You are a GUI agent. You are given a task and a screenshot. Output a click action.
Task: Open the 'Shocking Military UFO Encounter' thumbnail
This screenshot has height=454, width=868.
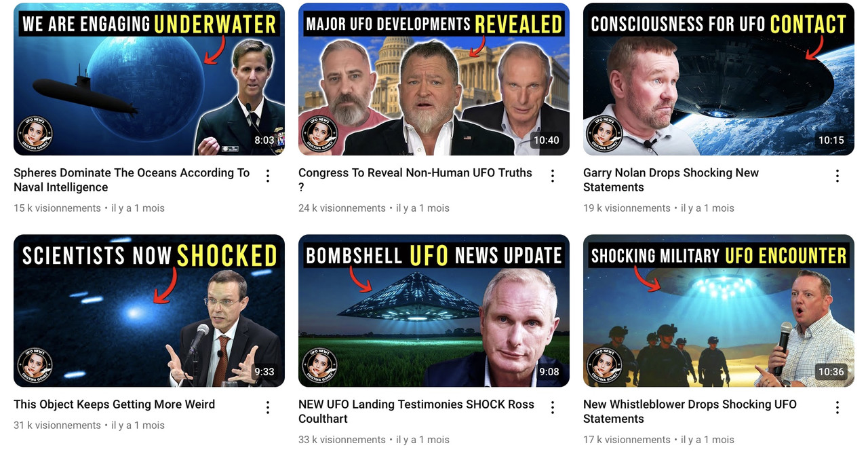(x=719, y=311)
